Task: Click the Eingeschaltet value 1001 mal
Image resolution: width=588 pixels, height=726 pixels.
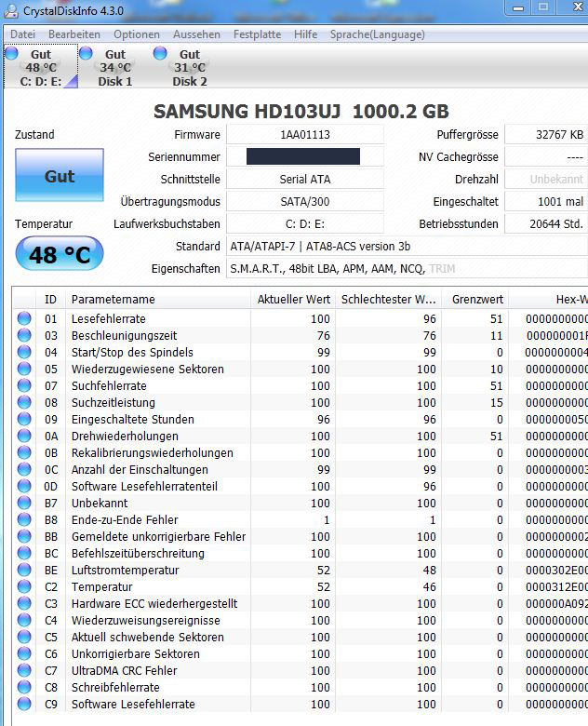Action: 546,201
